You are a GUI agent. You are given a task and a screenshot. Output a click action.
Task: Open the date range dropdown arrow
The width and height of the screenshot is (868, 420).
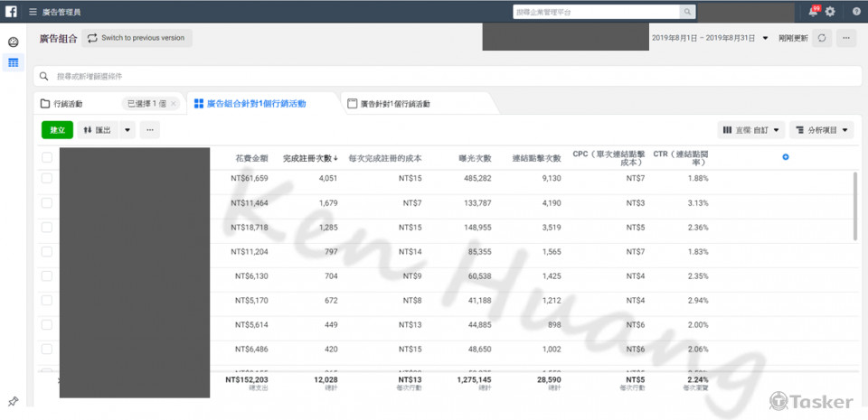pyautogui.click(x=765, y=38)
